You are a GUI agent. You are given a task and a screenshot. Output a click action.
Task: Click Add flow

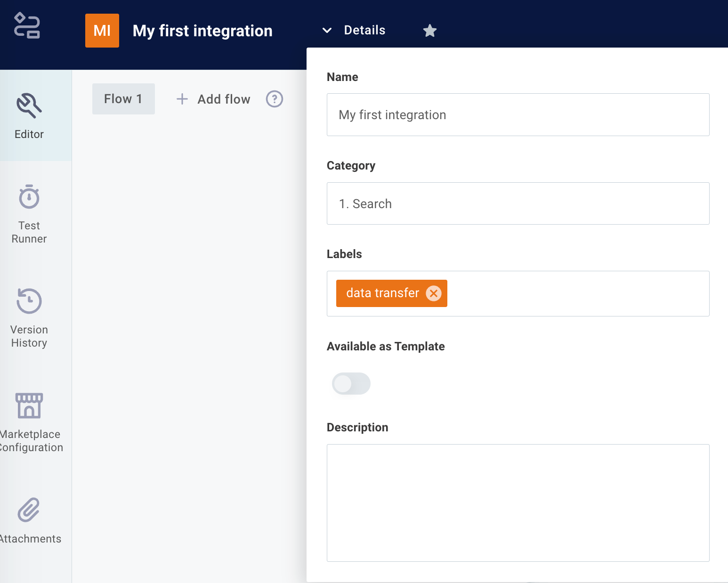click(x=212, y=99)
